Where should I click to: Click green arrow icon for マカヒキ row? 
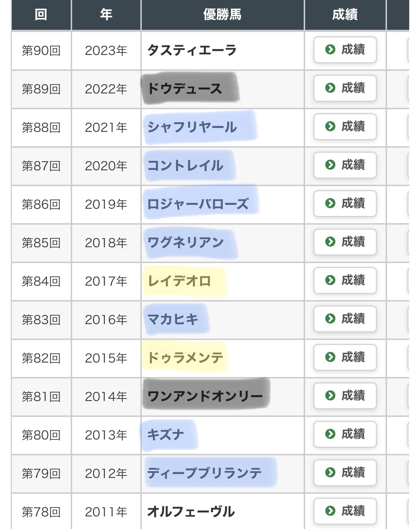click(330, 319)
